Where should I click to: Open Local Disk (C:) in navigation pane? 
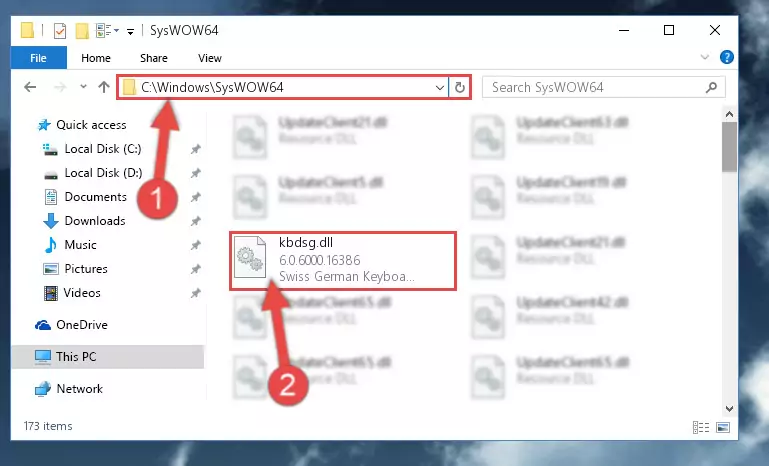click(103, 149)
